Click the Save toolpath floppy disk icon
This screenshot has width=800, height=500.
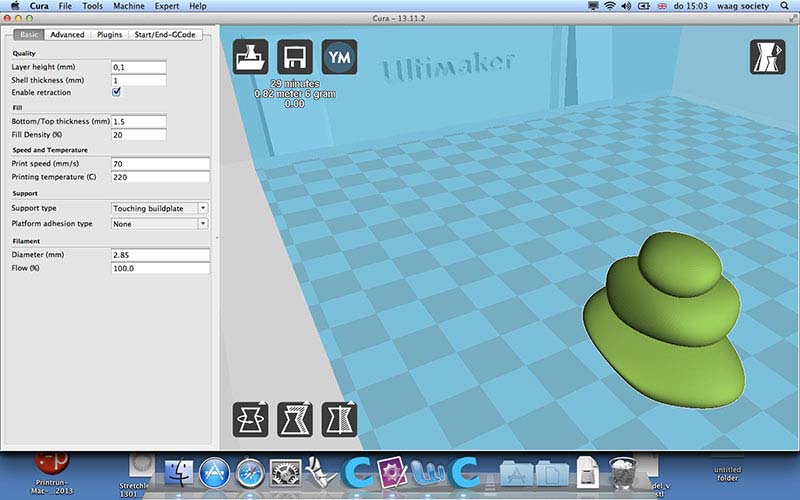click(295, 57)
